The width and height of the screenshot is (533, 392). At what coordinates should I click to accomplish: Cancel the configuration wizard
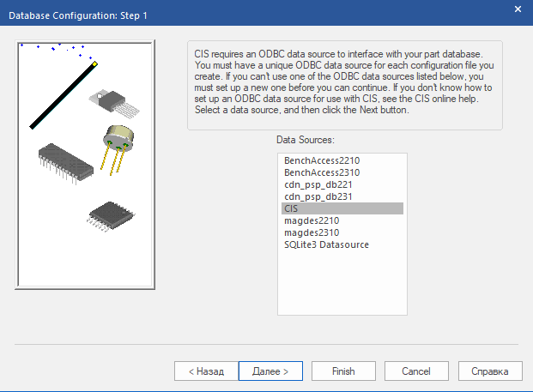pos(415,371)
